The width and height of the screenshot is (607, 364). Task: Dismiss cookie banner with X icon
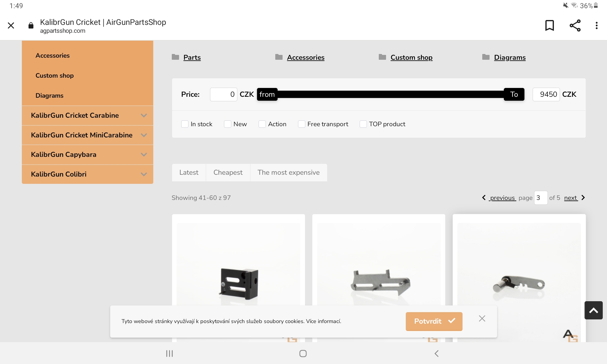click(482, 318)
